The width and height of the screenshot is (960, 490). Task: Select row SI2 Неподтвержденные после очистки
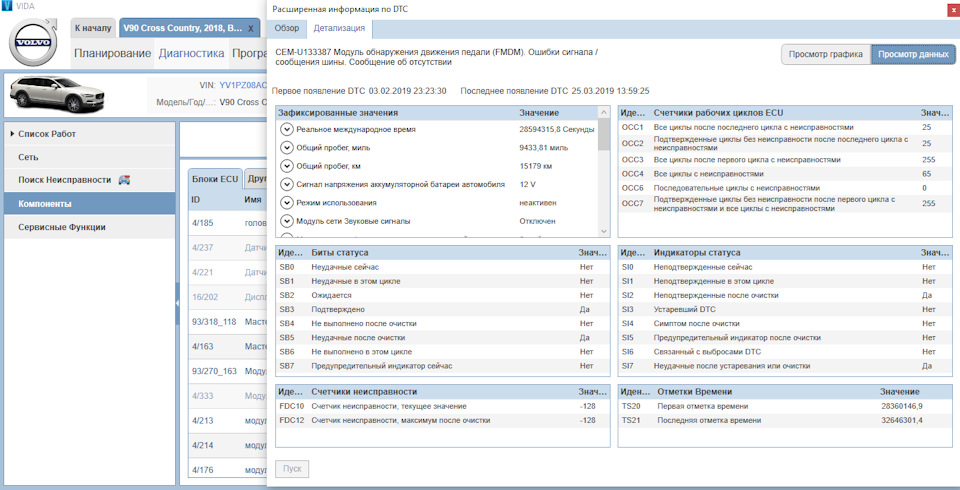785,295
